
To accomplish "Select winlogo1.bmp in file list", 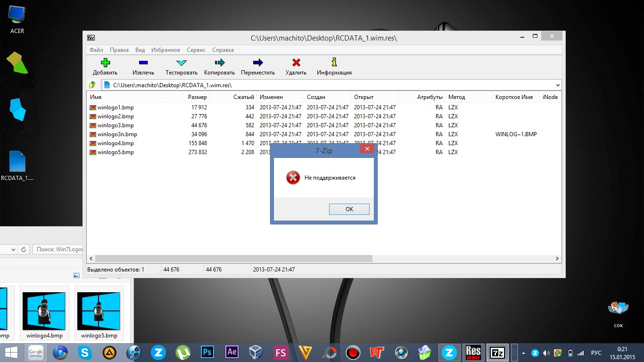I will coord(116,107).
